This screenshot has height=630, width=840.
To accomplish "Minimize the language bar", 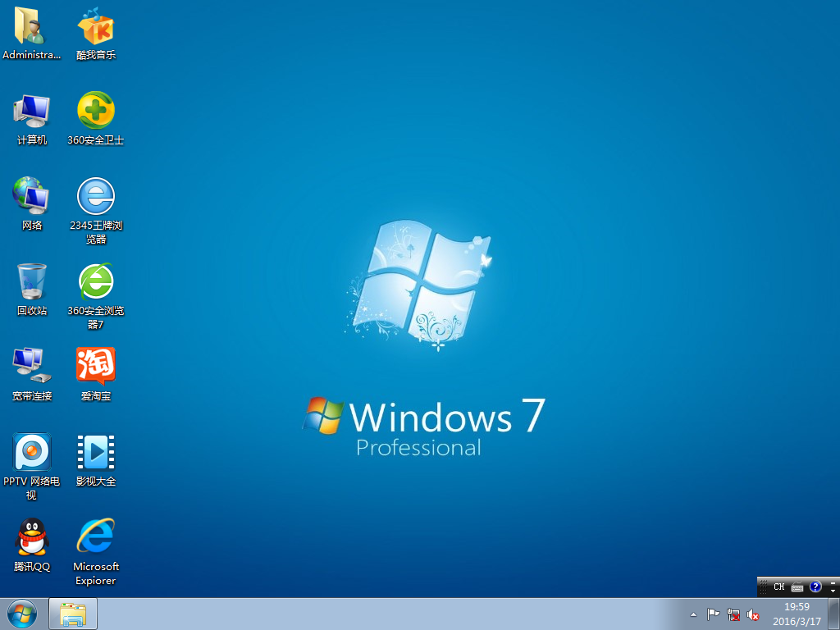I will click(x=833, y=582).
